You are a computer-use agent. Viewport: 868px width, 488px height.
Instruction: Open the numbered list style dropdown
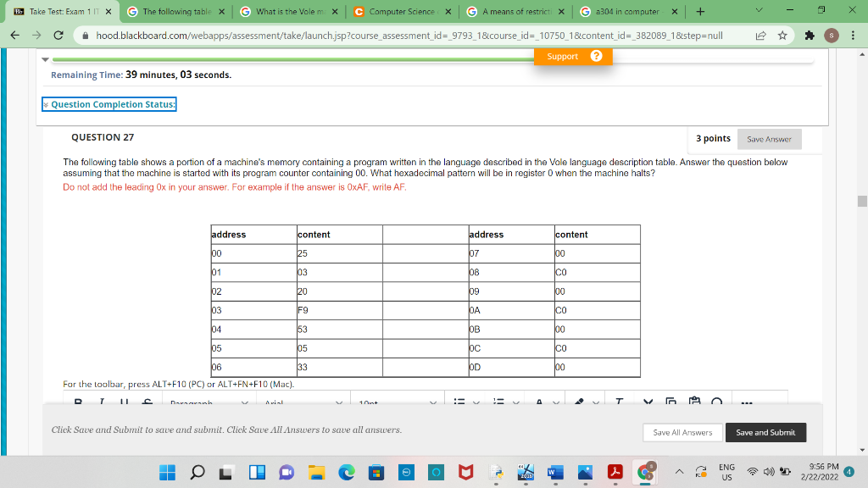(x=516, y=402)
